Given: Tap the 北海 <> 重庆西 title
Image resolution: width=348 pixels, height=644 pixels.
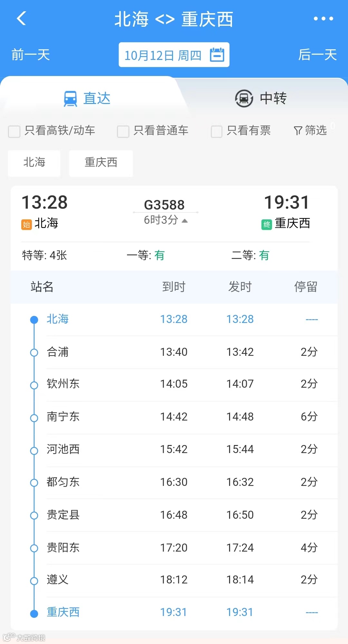Looking at the screenshot, I should click(174, 19).
